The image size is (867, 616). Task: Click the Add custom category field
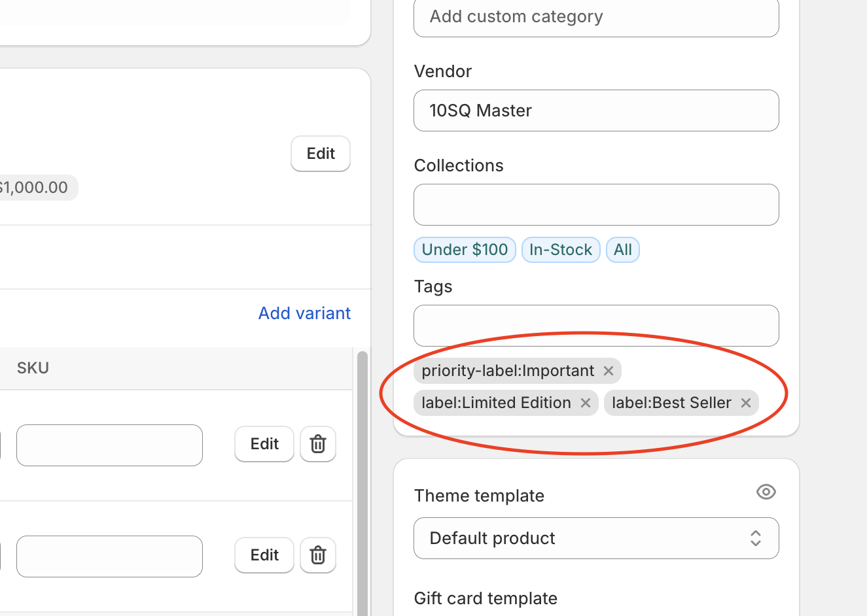tap(595, 16)
